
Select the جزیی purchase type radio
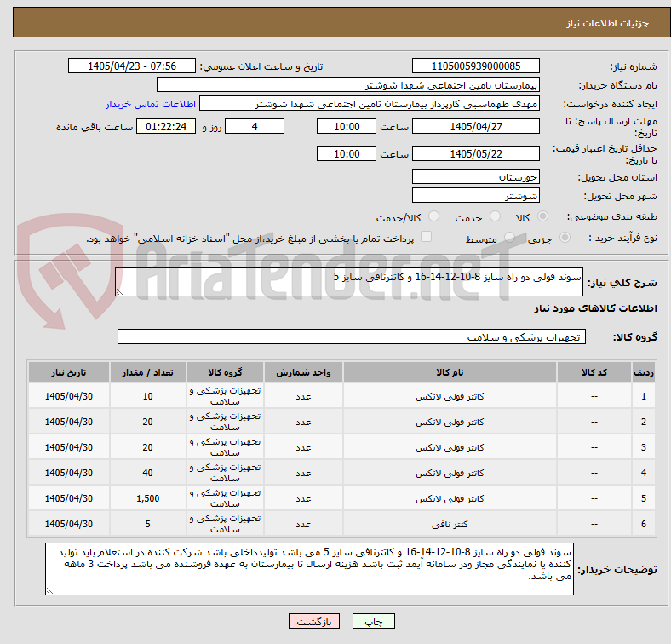565,238
